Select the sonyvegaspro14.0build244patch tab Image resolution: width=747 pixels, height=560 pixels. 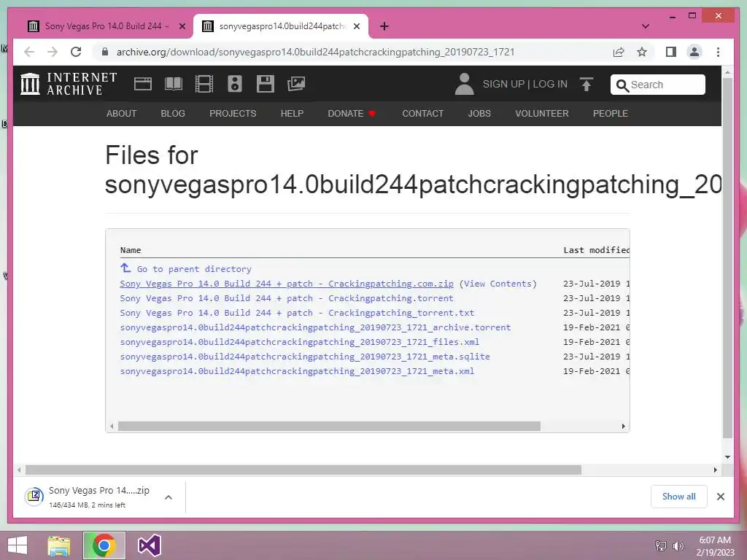coord(281,26)
